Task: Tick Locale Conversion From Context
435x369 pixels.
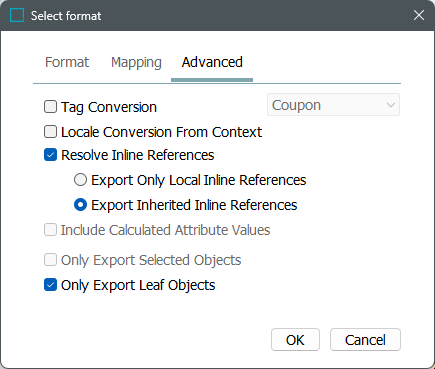Action: pyautogui.click(x=50, y=132)
